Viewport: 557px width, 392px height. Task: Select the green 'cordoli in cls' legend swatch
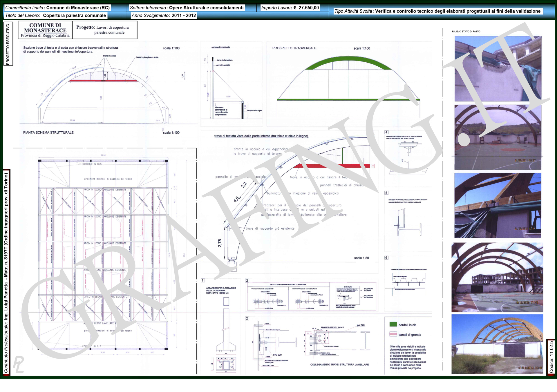click(x=393, y=324)
